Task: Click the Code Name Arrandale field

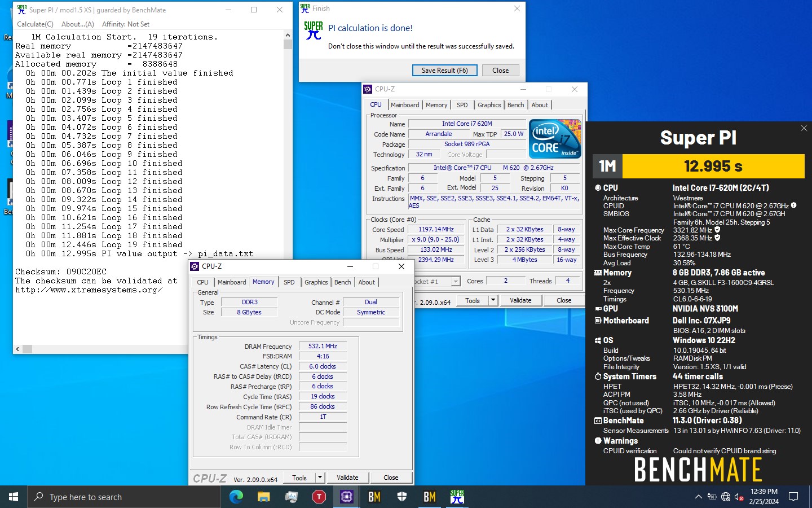Action: (x=439, y=134)
